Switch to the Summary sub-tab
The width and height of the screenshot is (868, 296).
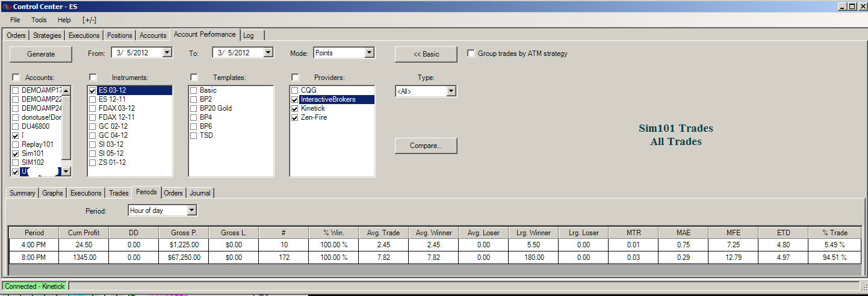tap(22, 193)
